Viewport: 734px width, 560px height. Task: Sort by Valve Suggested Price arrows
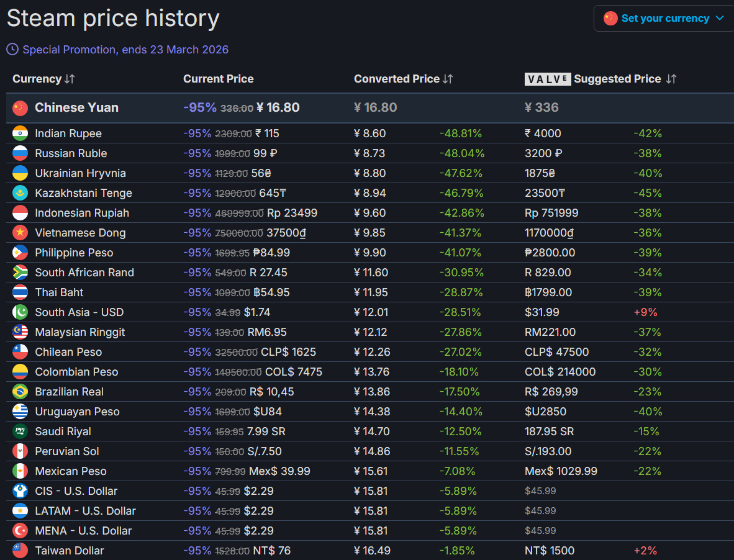pos(671,79)
